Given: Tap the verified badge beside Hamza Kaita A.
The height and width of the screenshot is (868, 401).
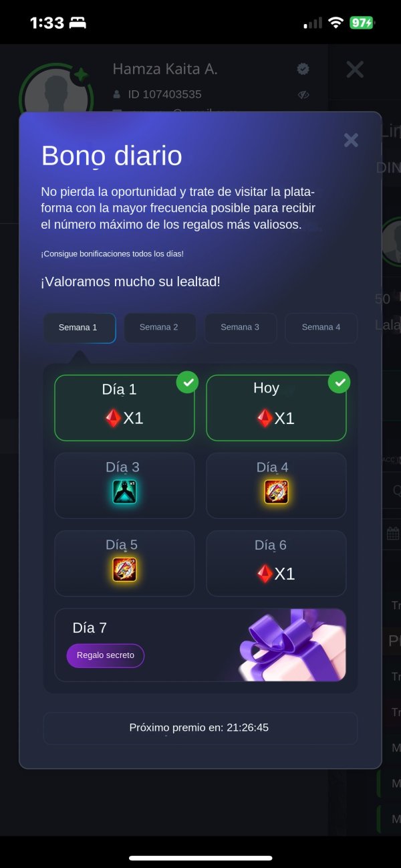Looking at the screenshot, I should point(303,69).
